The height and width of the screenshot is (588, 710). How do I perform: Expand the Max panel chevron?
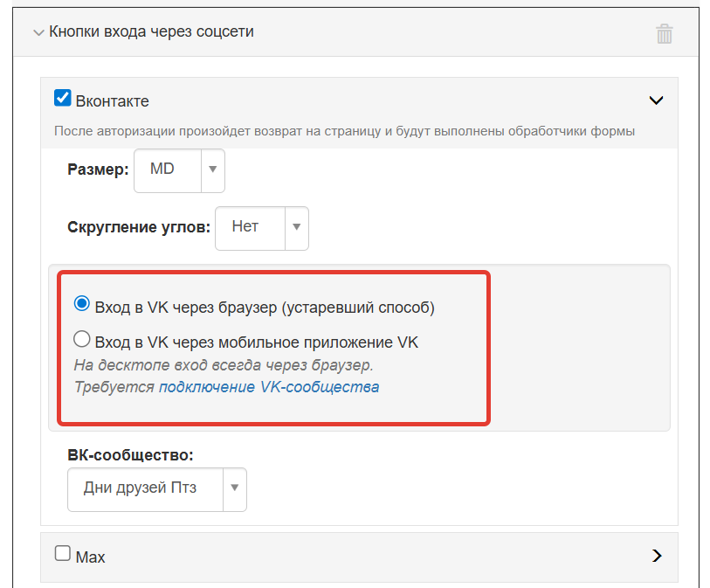click(x=657, y=556)
